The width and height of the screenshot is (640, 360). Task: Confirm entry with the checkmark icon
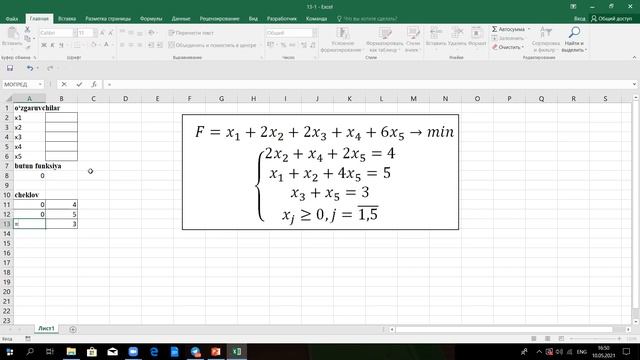[79, 84]
